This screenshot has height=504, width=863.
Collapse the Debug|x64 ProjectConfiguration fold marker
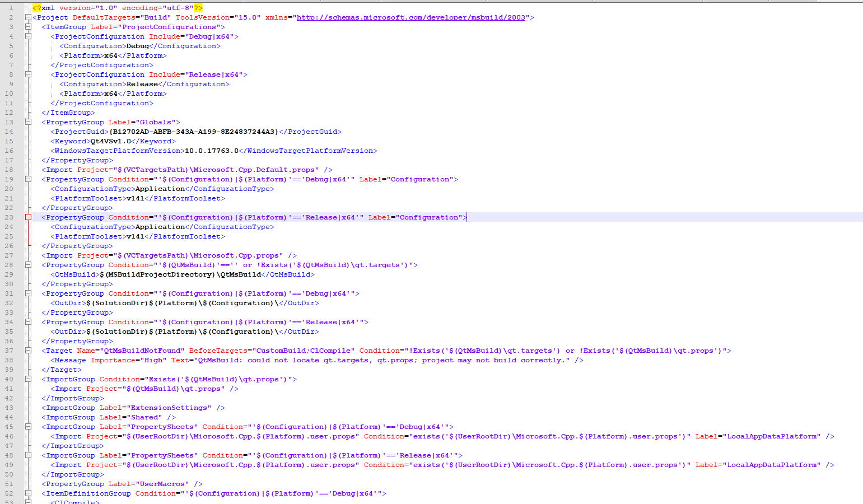28,36
